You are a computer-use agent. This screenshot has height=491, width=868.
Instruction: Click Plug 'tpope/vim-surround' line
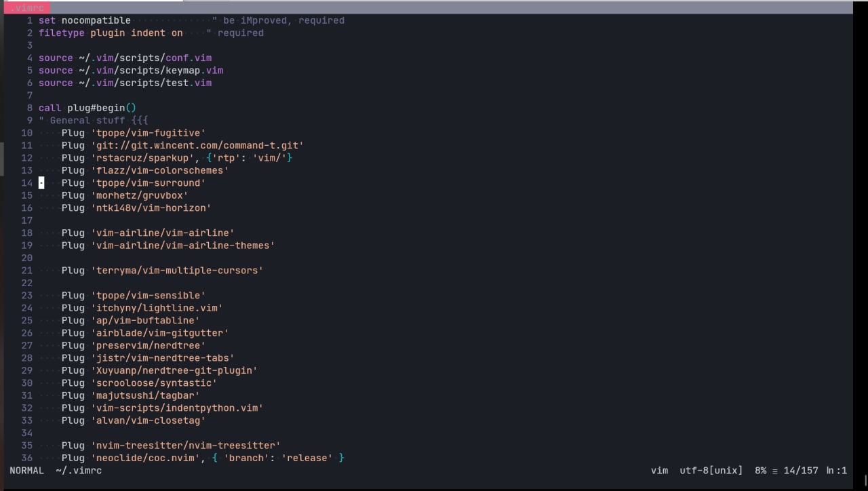134,183
